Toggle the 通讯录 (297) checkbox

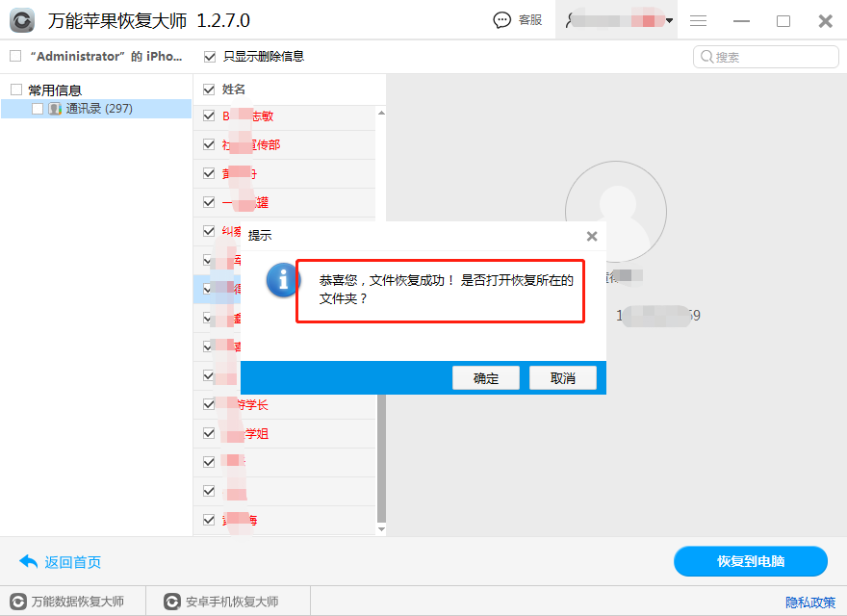[x=38, y=109]
